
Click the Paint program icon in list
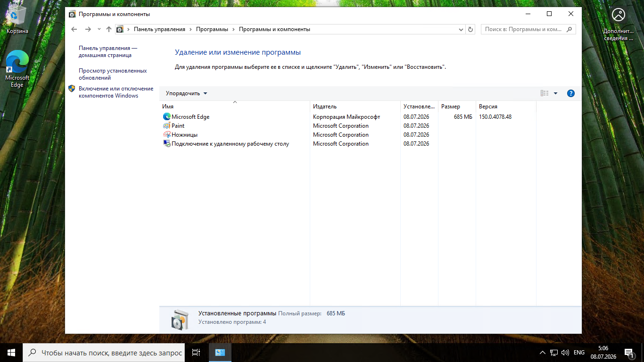tap(166, 126)
